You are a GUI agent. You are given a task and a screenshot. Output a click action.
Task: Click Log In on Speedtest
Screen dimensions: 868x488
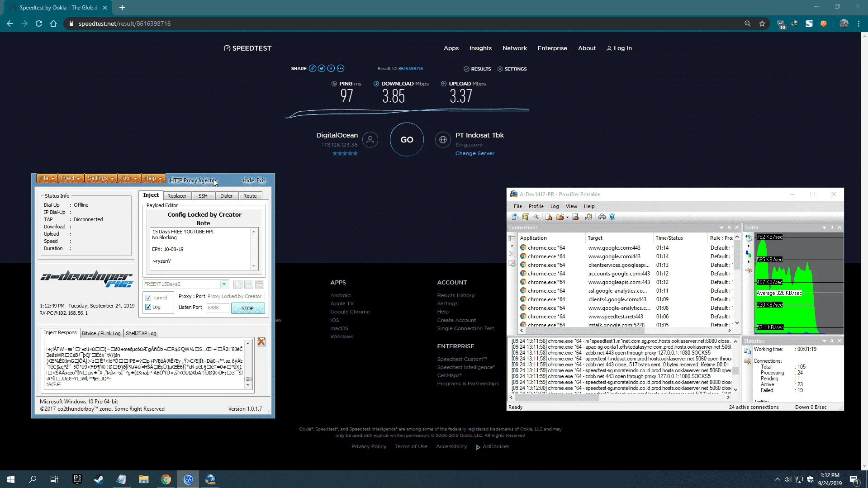(619, 48)
